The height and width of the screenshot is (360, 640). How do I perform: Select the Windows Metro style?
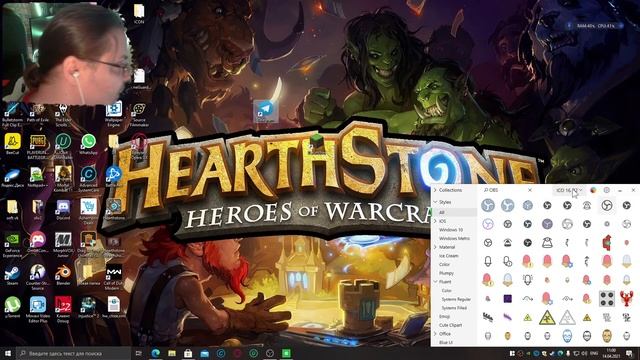(454, 238)
